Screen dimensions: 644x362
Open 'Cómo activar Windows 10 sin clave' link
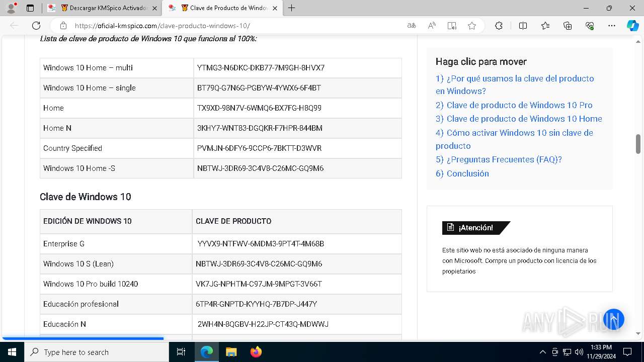pos(514,139)
